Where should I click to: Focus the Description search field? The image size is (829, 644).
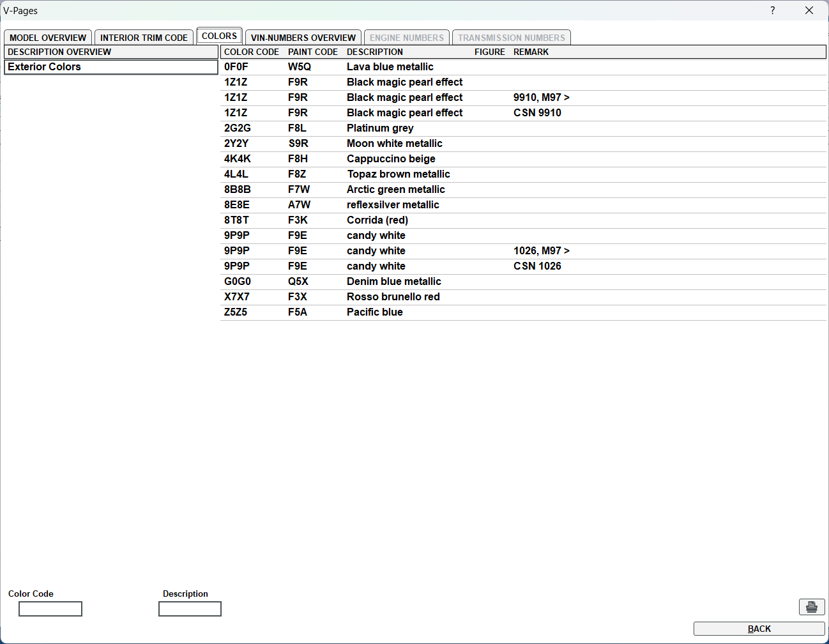click(190, 609)
